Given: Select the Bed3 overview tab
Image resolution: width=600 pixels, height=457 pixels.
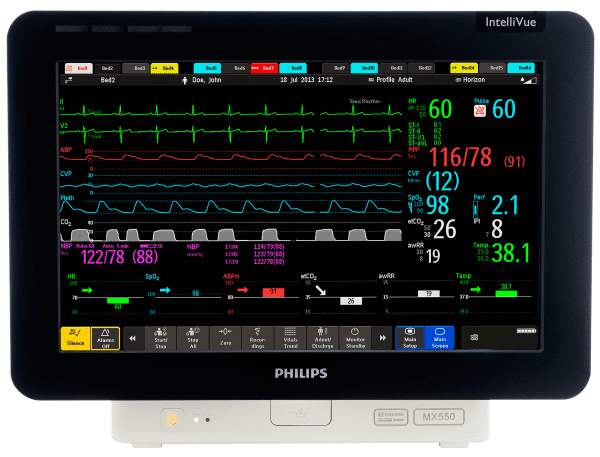Looking at the screenshot, I should pos(136,68).
